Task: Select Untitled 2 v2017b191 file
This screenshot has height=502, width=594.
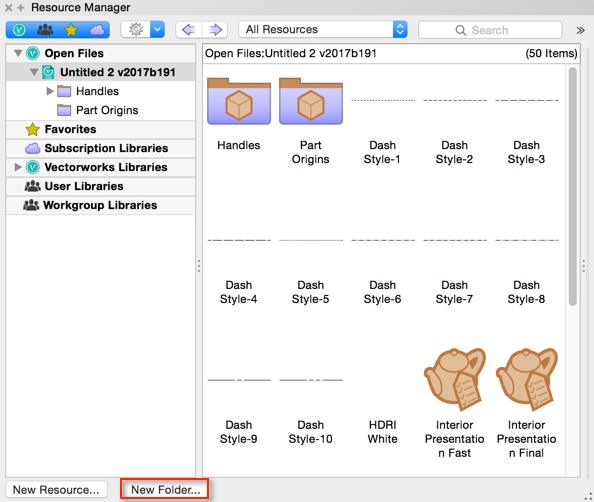Action: pyautogui.click(x=117, y=72)
